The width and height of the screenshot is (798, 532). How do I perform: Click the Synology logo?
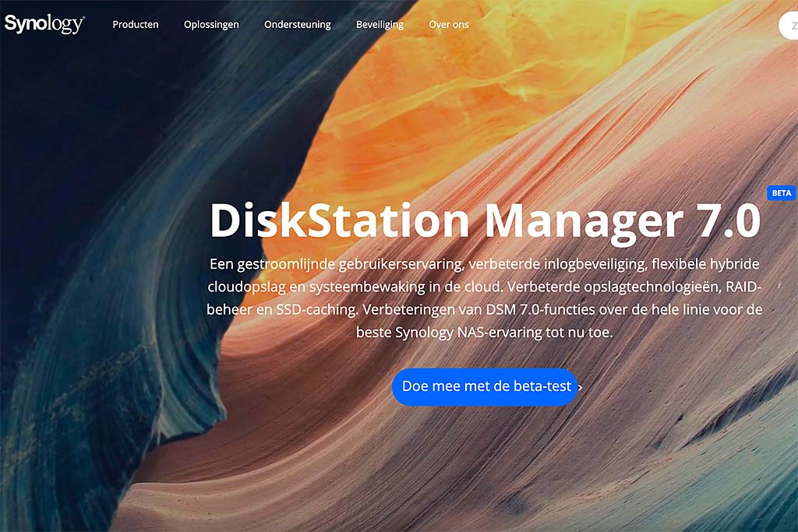(44, 24)
